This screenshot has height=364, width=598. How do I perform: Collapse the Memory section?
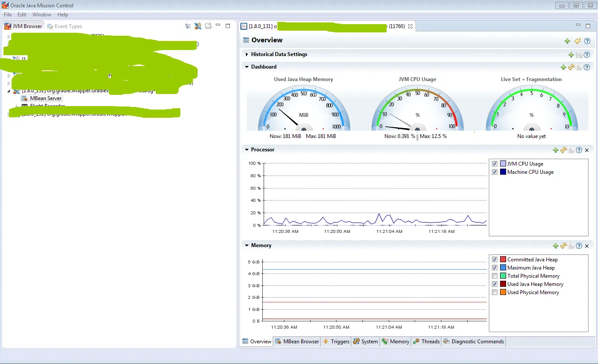tap(247, 245)
